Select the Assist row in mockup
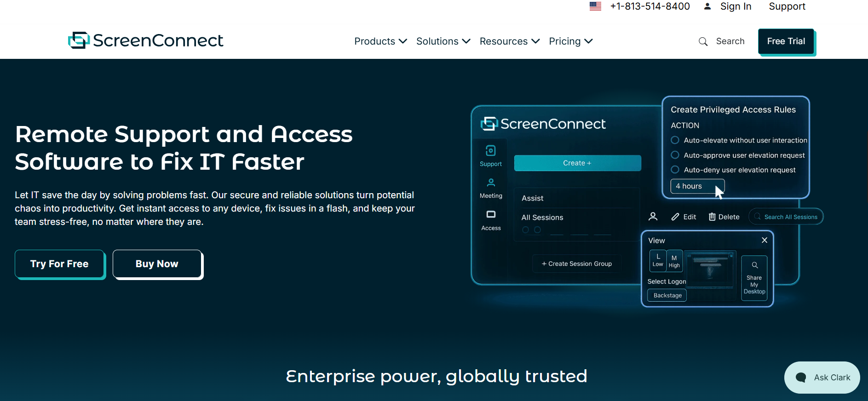 click(x=577, y=198)
